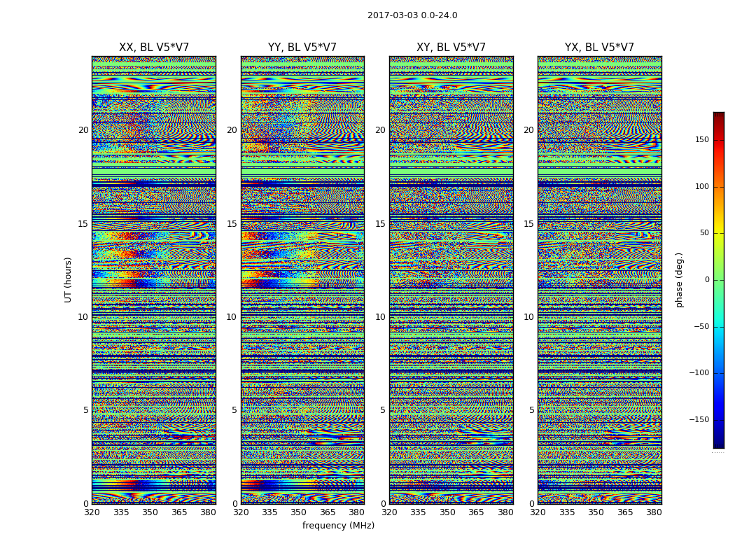Click the 350 MHz tick under XX plot
The height and width of the screenshot is (560, 735).
point(150,512)
